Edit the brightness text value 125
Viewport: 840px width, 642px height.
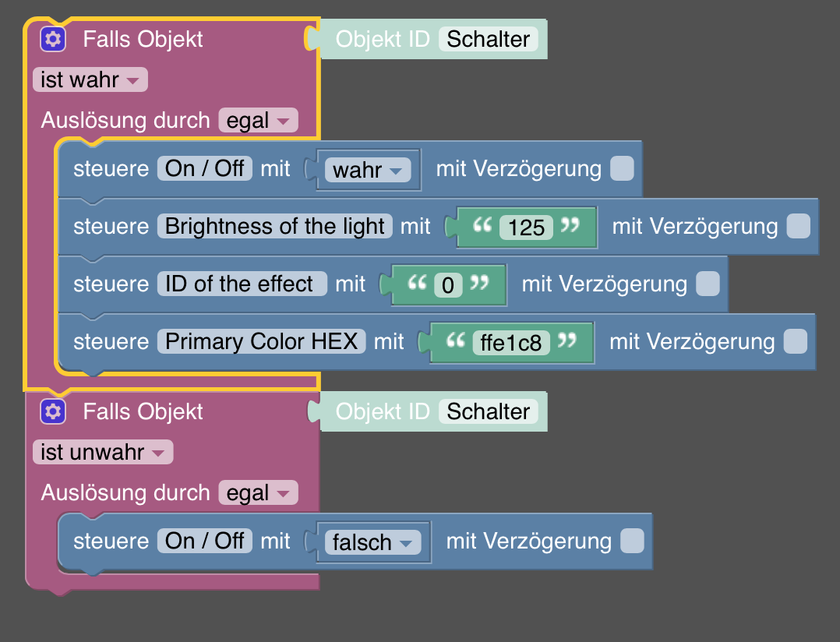(526, 228)
